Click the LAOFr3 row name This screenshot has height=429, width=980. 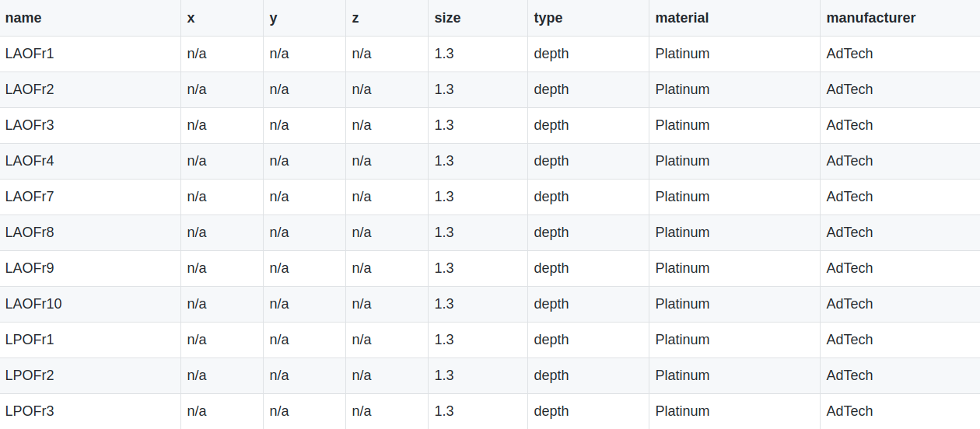[30, 125]
